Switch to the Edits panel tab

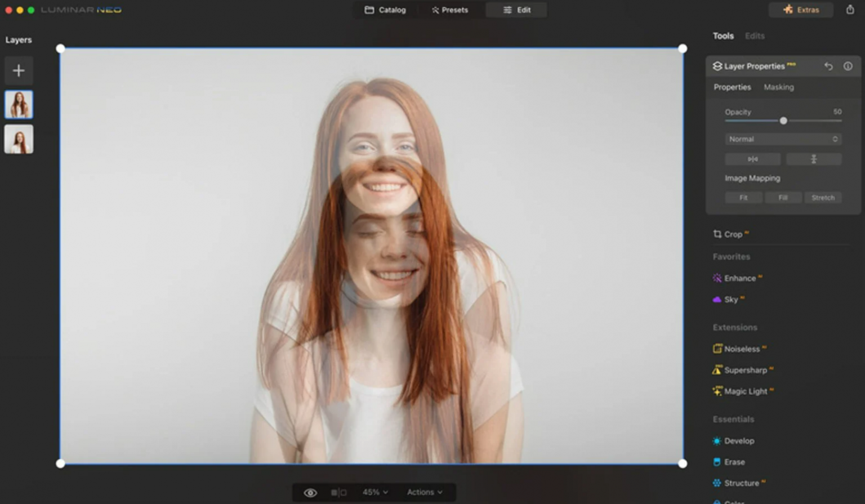[x=755, y=36]
